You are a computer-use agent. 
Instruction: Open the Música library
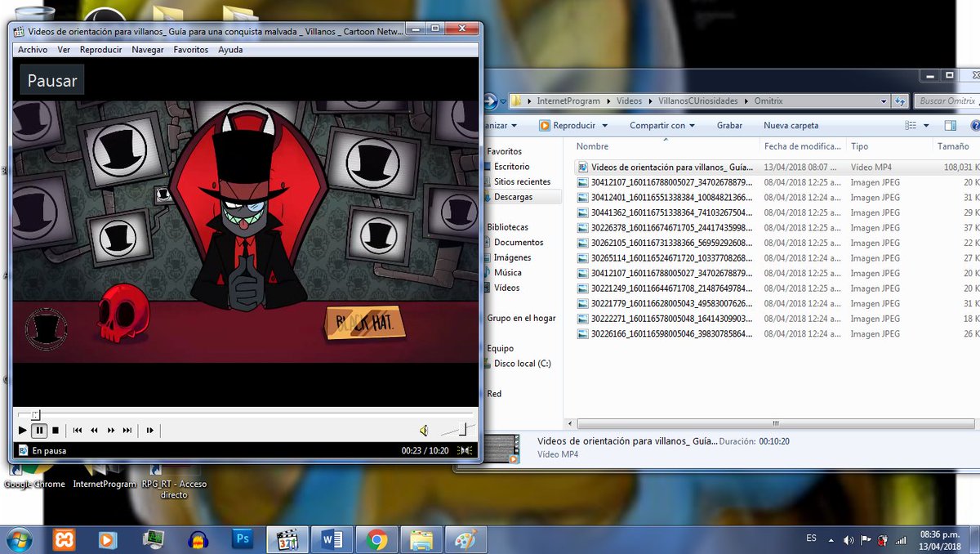[x=507, y=272]
